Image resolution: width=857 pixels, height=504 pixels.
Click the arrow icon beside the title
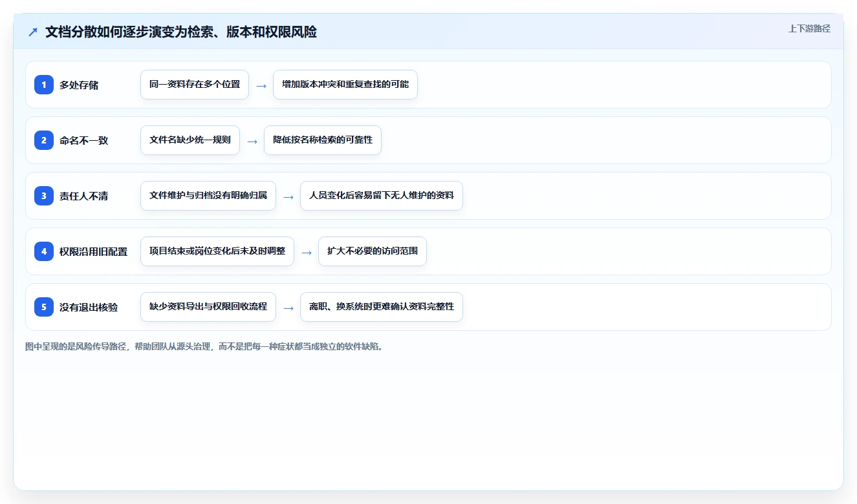click(33, 32)
